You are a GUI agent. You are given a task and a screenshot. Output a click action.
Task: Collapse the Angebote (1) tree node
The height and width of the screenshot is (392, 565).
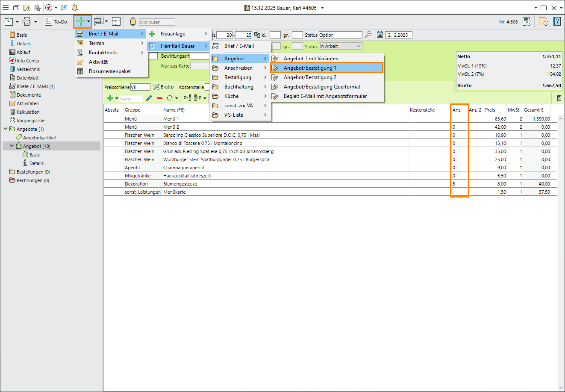5,129
